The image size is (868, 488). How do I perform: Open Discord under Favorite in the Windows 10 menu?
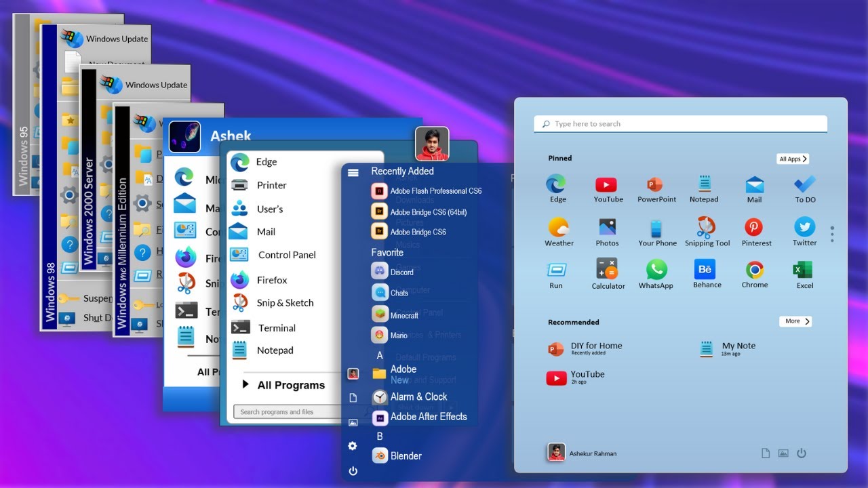click(x=393, y=272)
